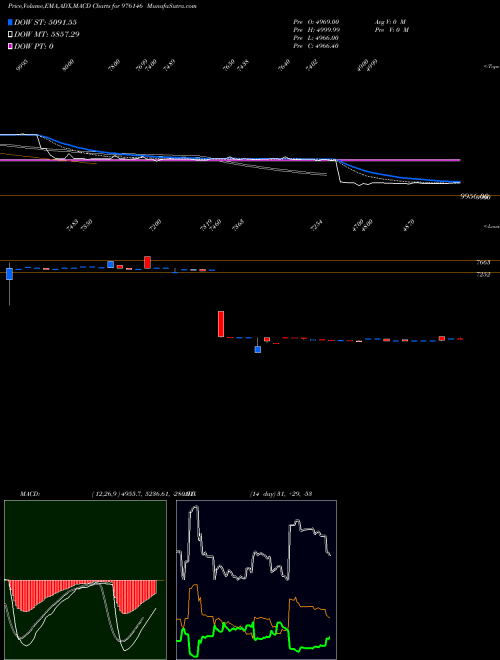The image size is (500, 660).
Task: Click the magenta DOW PT legend swatch
Action: pyautogui.click(x=10, y=46)
